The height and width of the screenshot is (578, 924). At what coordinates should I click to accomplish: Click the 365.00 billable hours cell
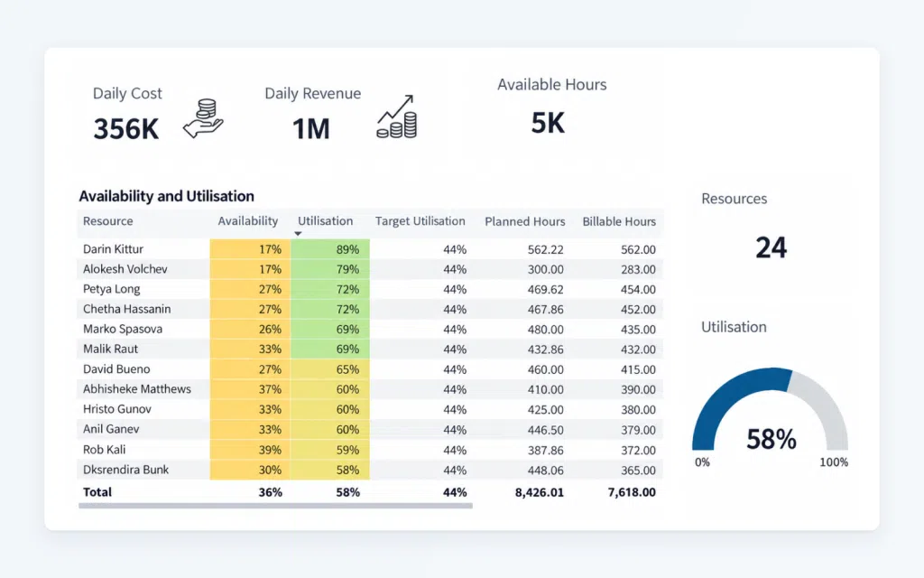click(638, 470)
